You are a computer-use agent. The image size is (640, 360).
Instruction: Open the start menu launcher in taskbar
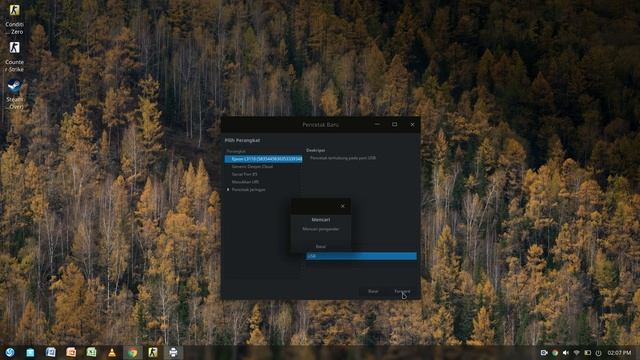click(x=10, y=352)
